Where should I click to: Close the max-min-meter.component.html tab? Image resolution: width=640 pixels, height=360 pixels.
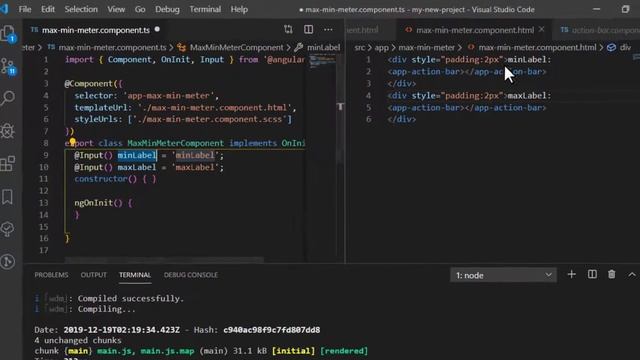click(542, 29)
